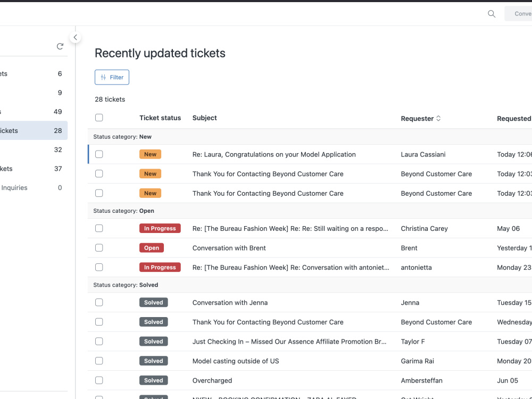Click the May 06 requested date
This screenshot has width=532, height=399.
(x=508, y=228)
